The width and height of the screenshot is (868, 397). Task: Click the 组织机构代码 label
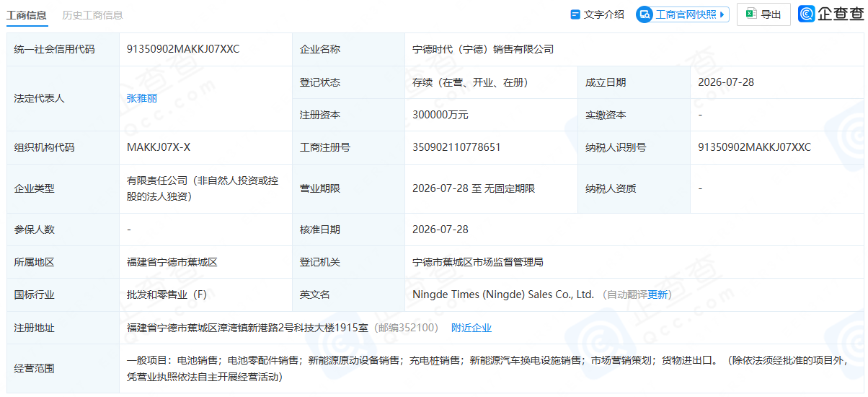[x=45, y=147]
